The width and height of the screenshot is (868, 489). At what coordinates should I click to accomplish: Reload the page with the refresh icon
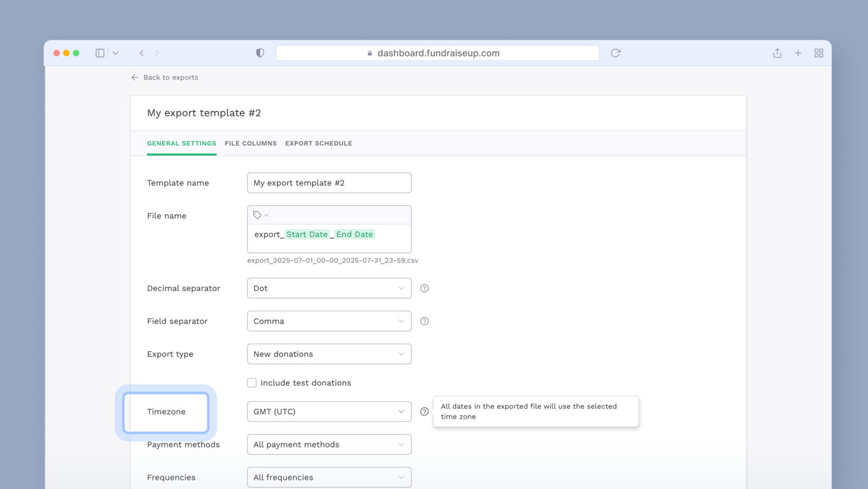tap(616, 53)
